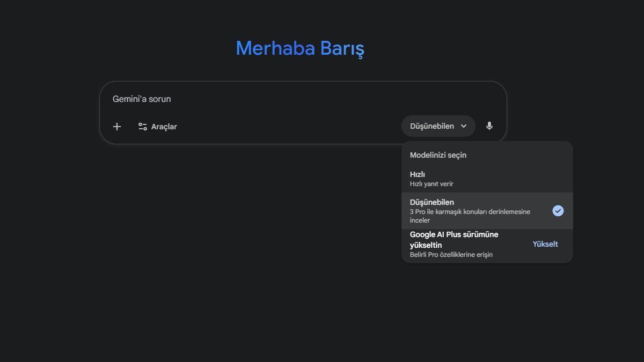Click the "Modelinizi seçin" menu header
The image size is (644, 362).
(438, 155)
